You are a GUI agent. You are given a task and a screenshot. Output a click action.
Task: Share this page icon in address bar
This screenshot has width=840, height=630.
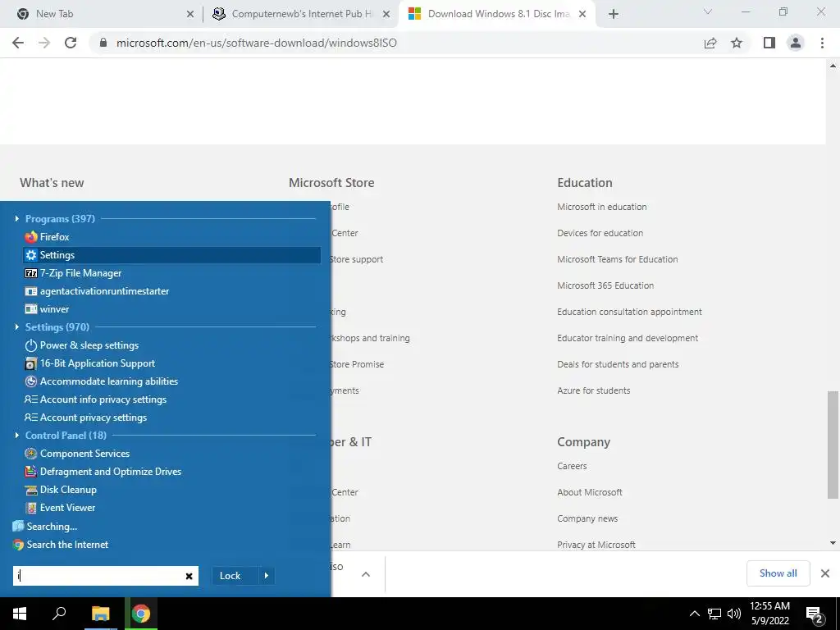pos(710,43)
